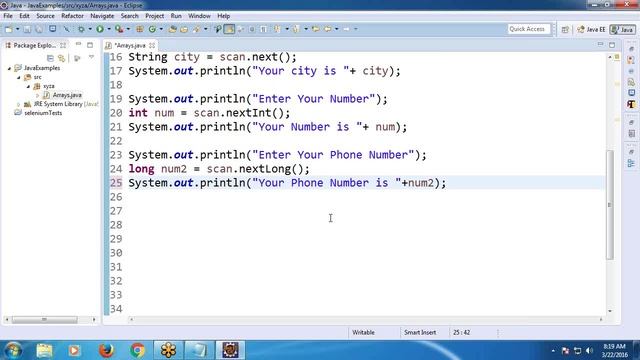Switch to the Java EE perspective

point(591,29)
